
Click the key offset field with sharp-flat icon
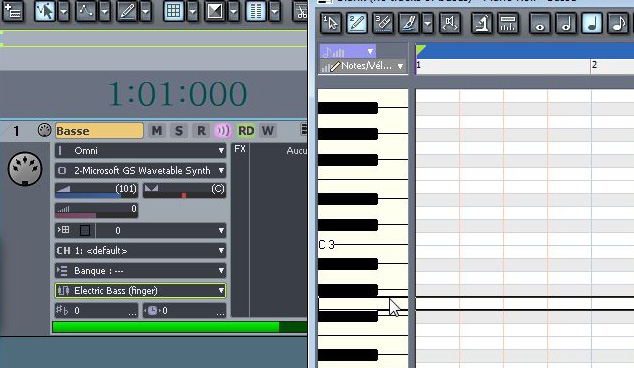click(97, 311)
